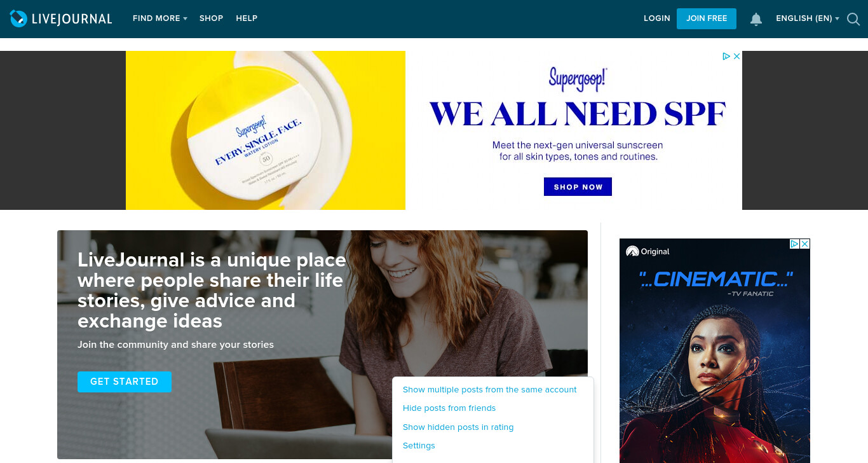Screen dimensions: 868x463
Task: Open Settings from the popup menu
Action: tap(419, 446)
